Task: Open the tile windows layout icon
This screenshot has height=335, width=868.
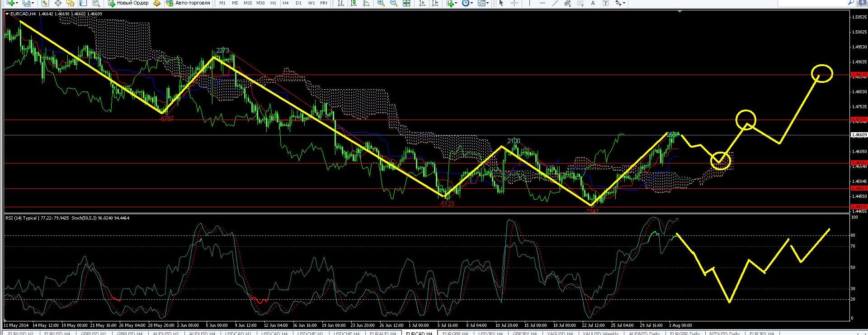Action: tap(406, 3)
